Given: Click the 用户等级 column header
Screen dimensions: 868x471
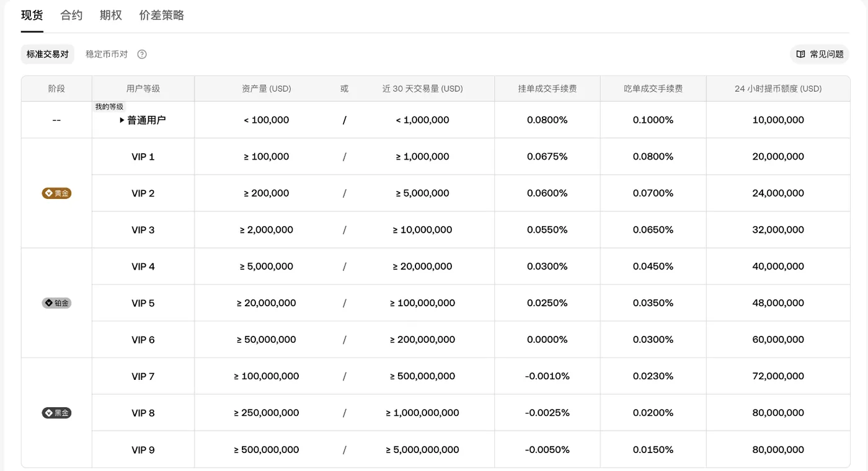Looking at the screenshot, I should click(143, 89).
